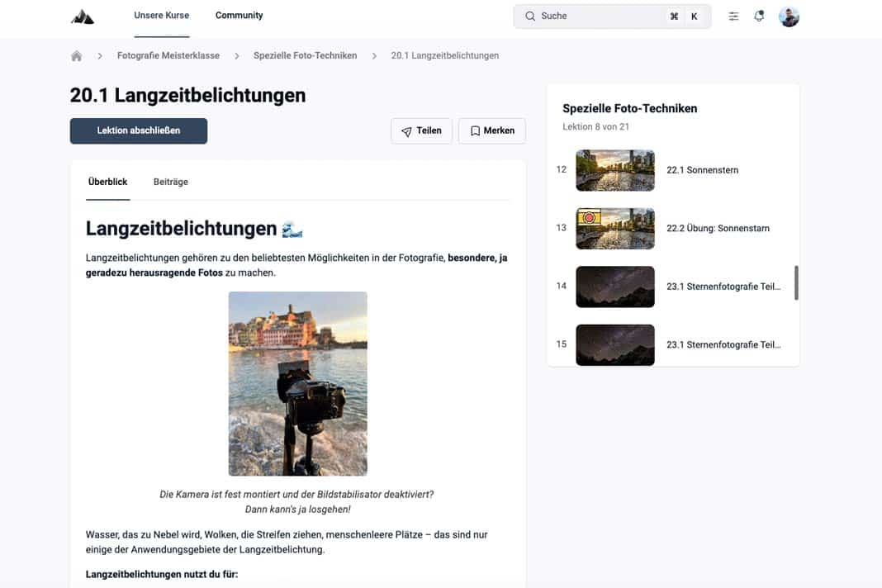Click the bookmark icon in Merken button
Screen dimensions: 882x588
point(475,130)
